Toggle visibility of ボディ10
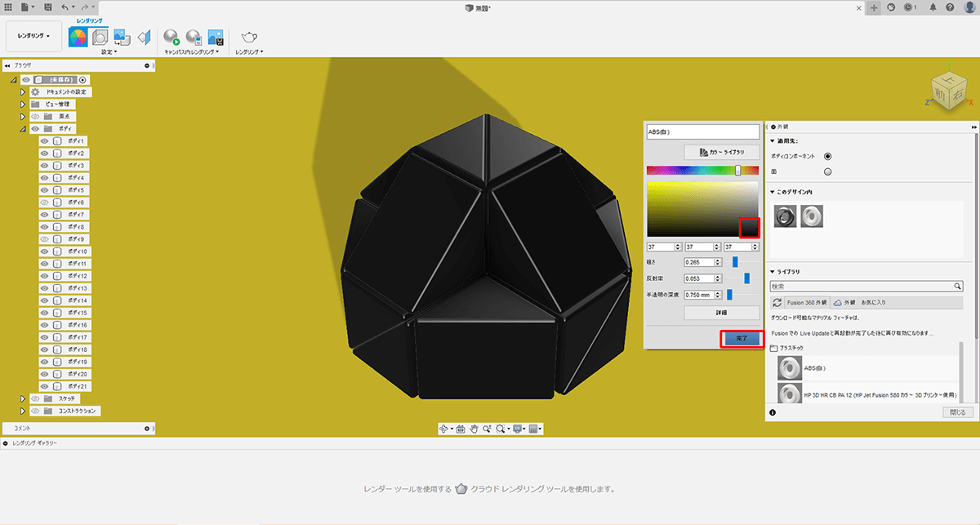The height and width of the screenshot is (525, 980). (x=45, y=251)
